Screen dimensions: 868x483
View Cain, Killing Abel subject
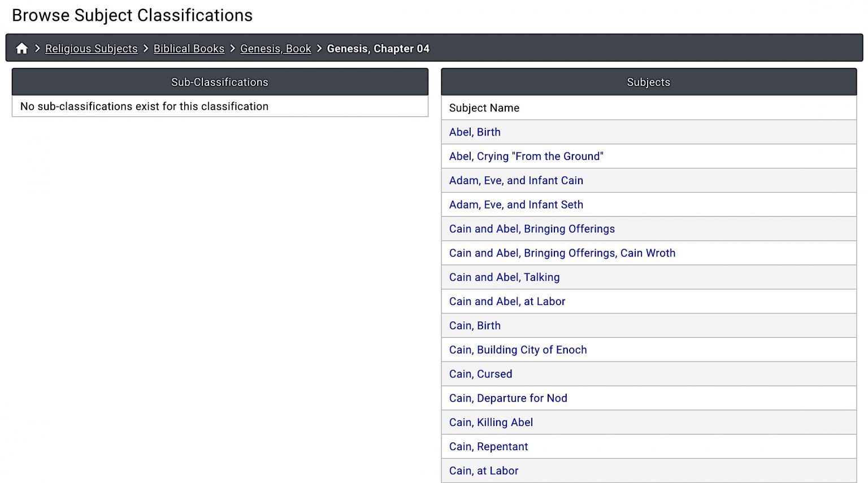491,423
